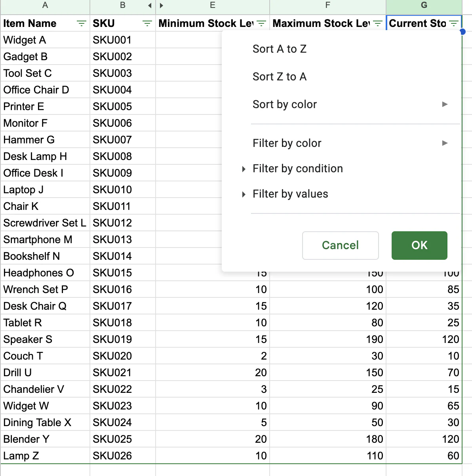
Task: Select maximum stock value 190 for Speaker S
Action: coord(328,339)
